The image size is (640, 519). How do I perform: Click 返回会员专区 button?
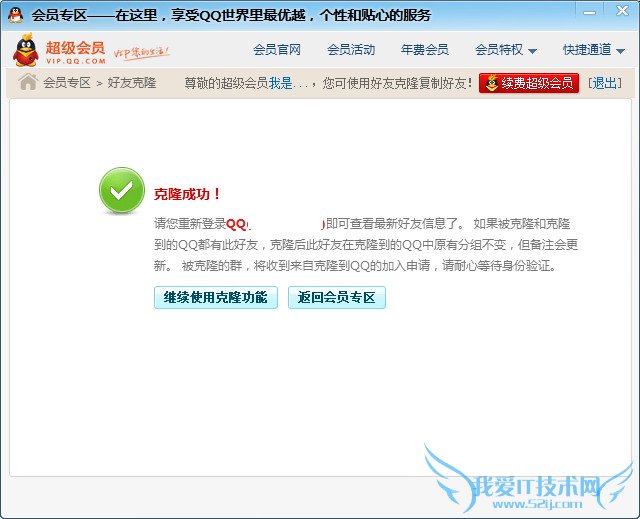pyautogui.click(x=337, y=297)
